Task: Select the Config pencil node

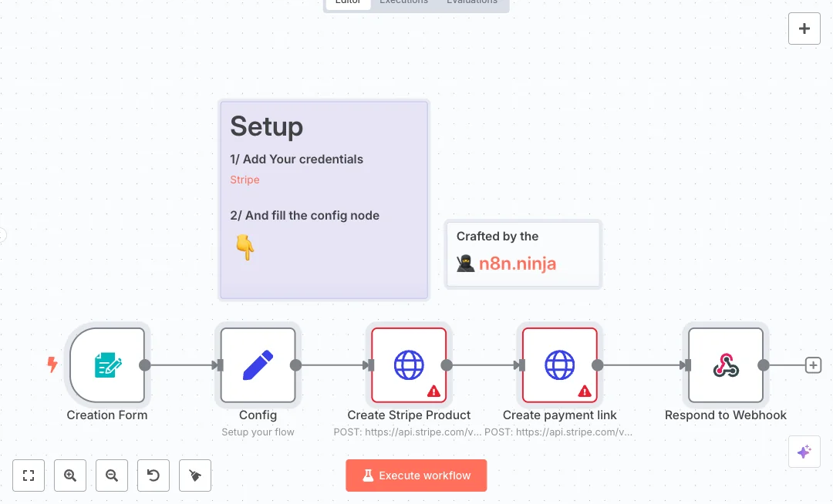Action: [x=258, y=365]
